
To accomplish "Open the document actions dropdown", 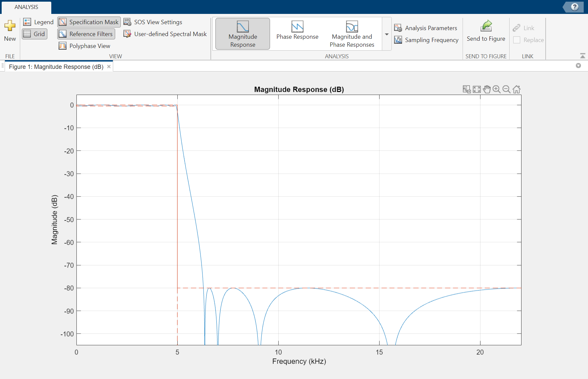I will (x=578, y=66).
